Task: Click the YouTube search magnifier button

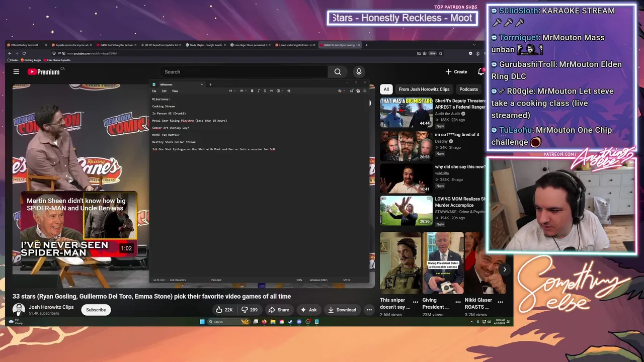Action: pyautogui.click(x=338, y=72)
